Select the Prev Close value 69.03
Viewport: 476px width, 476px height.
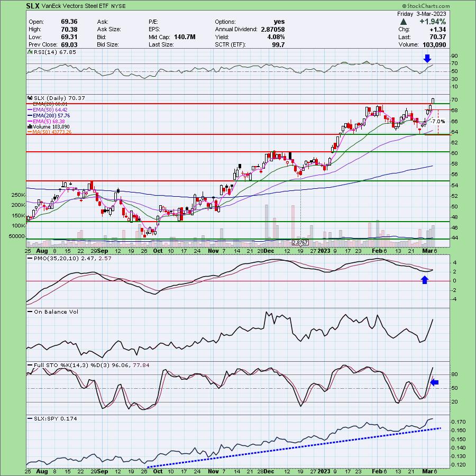(x=69, y=44)
